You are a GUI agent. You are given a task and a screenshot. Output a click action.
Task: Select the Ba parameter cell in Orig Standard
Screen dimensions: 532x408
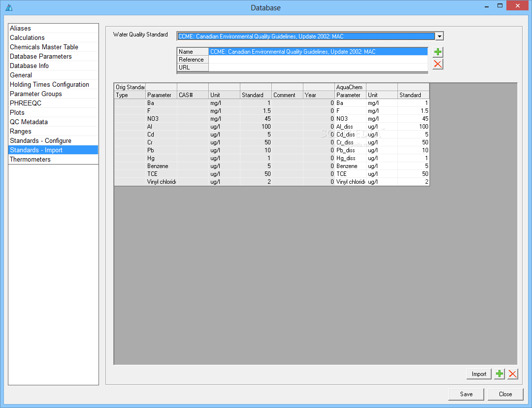coord(161,103)
